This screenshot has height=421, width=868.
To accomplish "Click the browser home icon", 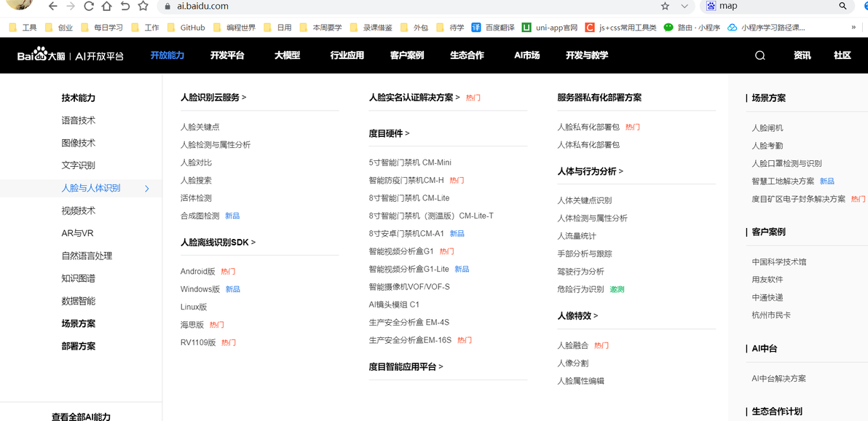I will point(106,6).
